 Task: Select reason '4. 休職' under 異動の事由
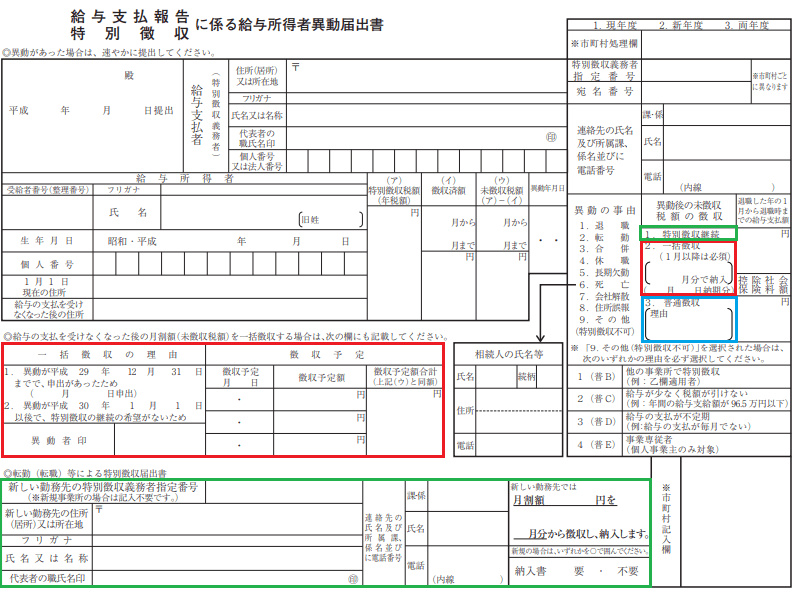tap(604, 261)
